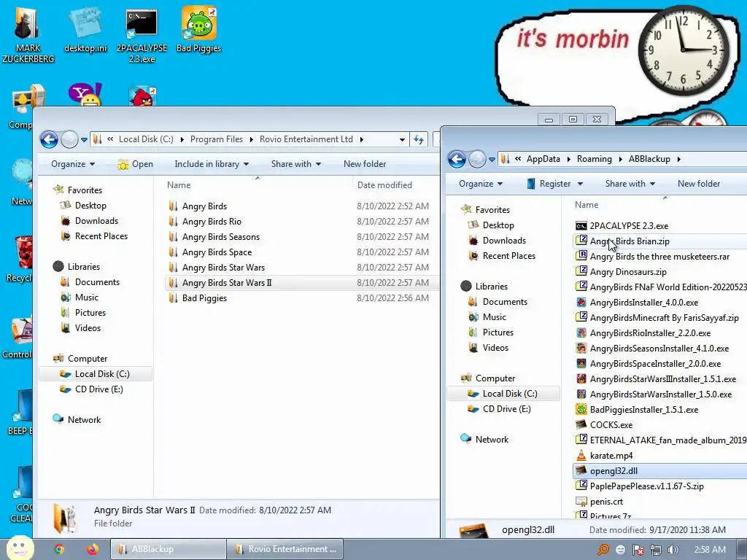Select Downloads under Favorites in Rovio window
Viewport: 747px width, 560px height.
pyautogui.click(x=96, y=220)
